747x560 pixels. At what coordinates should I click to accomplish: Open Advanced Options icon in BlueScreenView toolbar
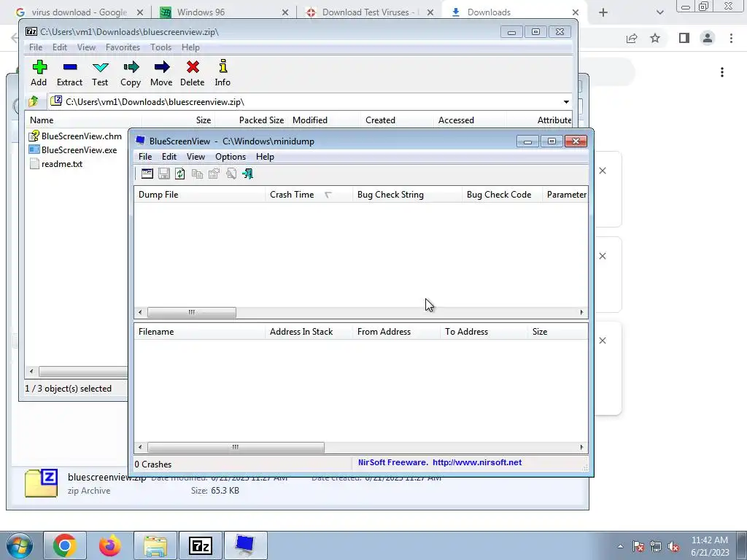coord(147,174)
